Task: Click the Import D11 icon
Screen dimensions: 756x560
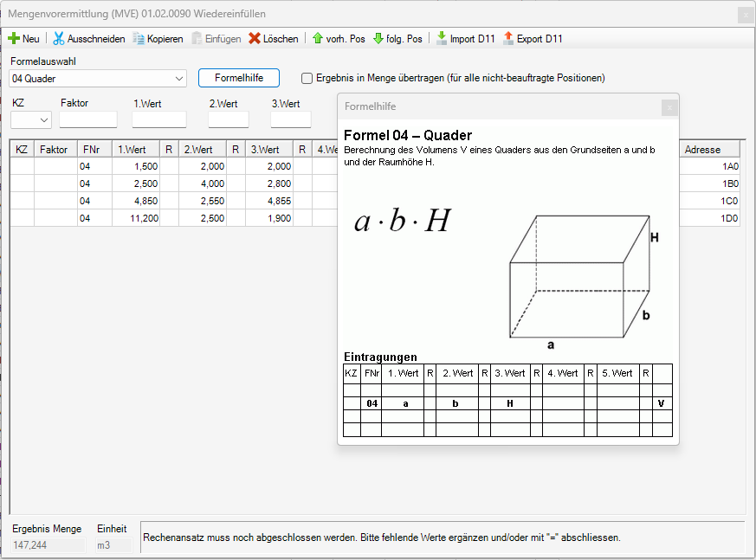Action: pos(441,39)
